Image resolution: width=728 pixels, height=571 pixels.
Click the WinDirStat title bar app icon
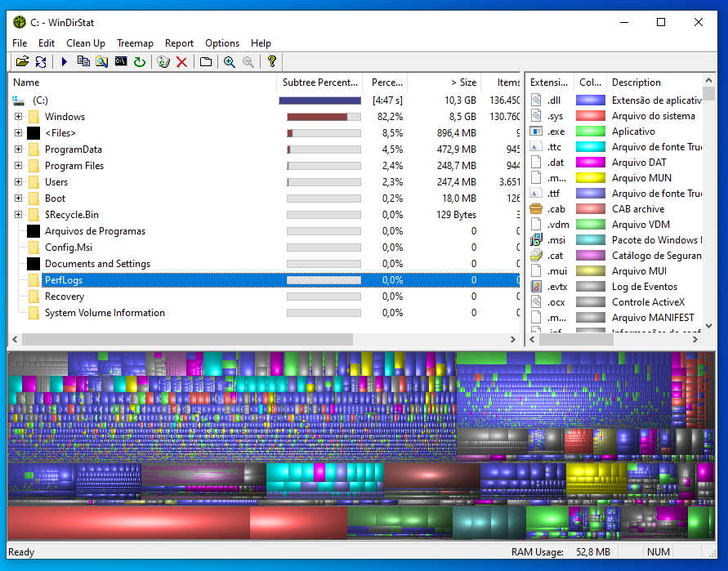click(x=20, y=22)
